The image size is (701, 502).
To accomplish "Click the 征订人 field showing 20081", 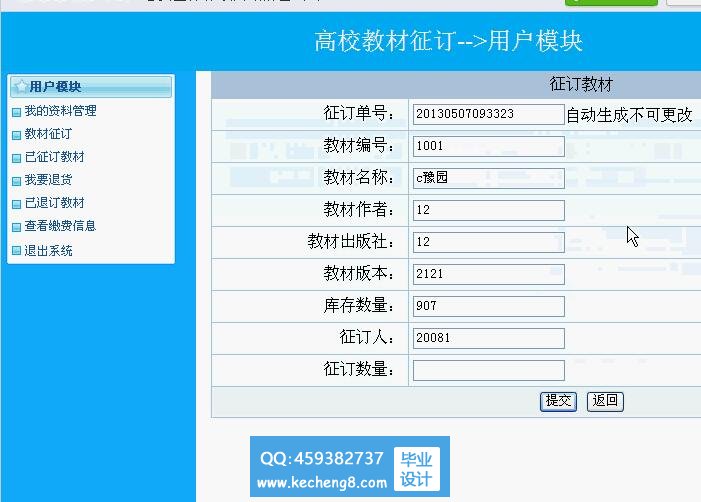I will click(x=489, y=338).
